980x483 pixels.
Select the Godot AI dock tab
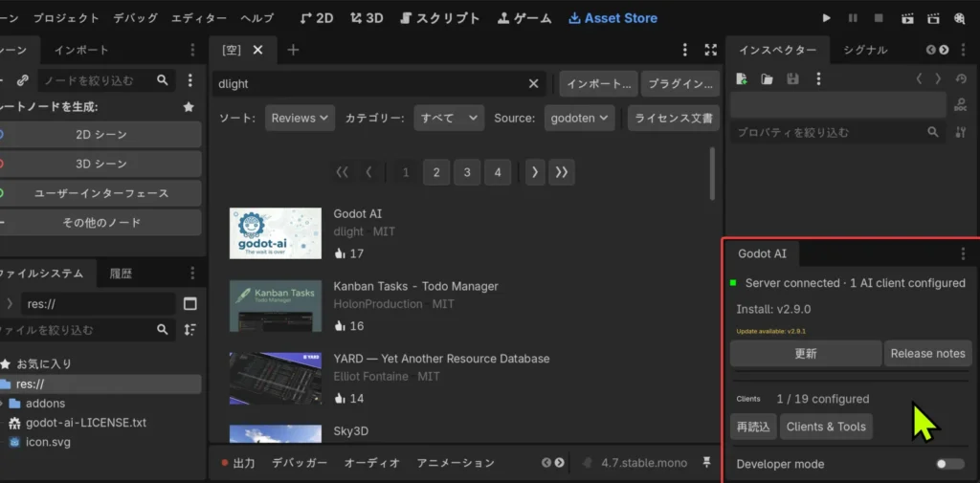[762, 253]
